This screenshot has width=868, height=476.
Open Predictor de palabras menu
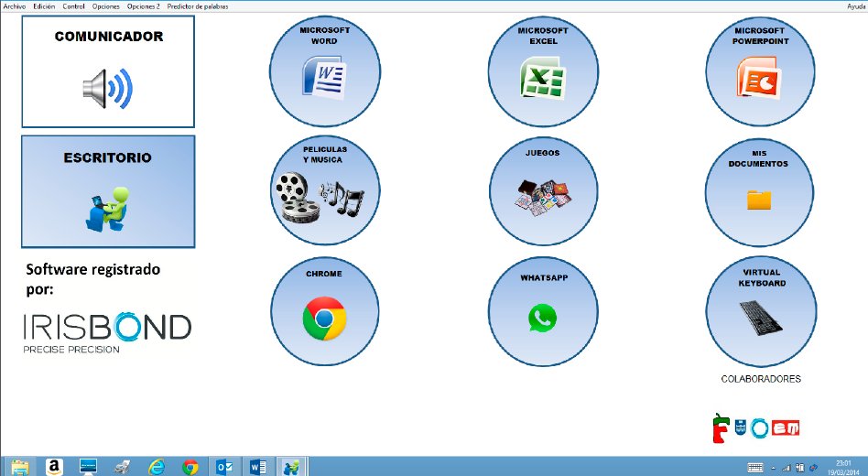198,6
